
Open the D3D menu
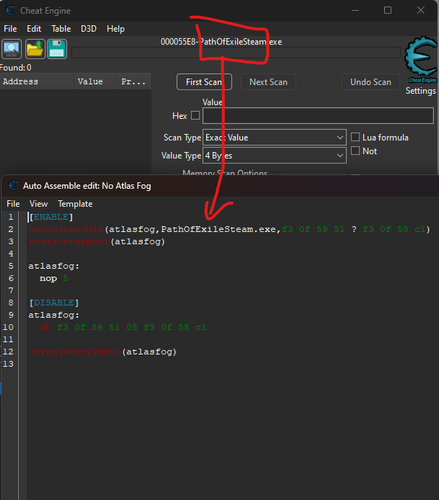88,29
